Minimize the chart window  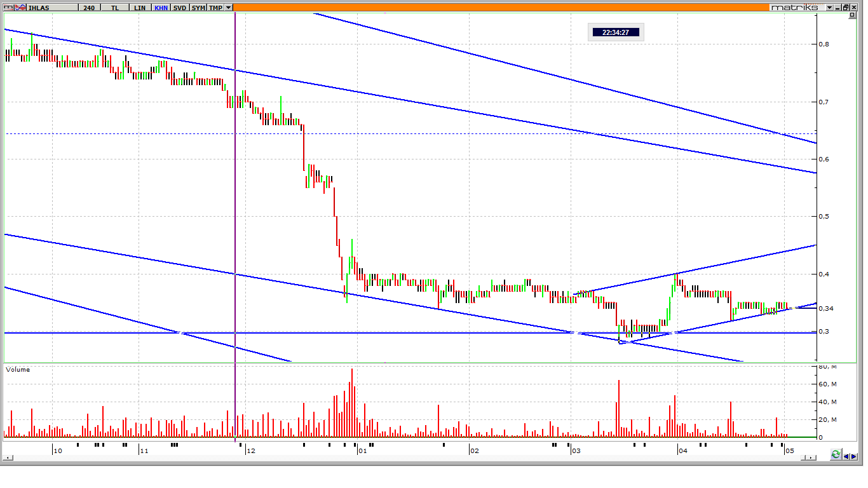(838, 8)
